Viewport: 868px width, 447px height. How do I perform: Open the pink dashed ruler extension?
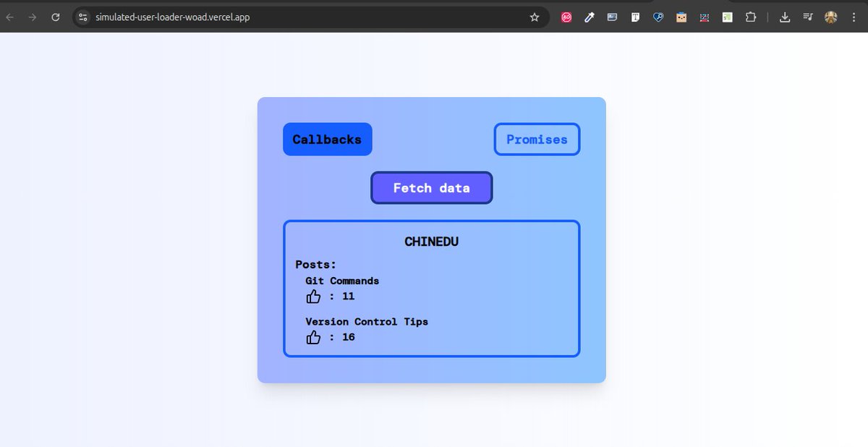point(705,17)
